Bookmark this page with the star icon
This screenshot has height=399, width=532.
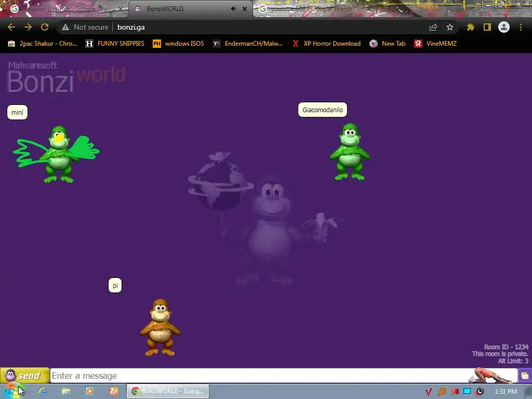coord(450,27)
